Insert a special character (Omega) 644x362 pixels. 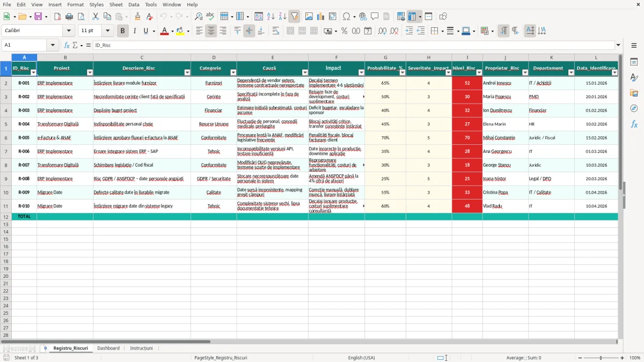(346, 17)
